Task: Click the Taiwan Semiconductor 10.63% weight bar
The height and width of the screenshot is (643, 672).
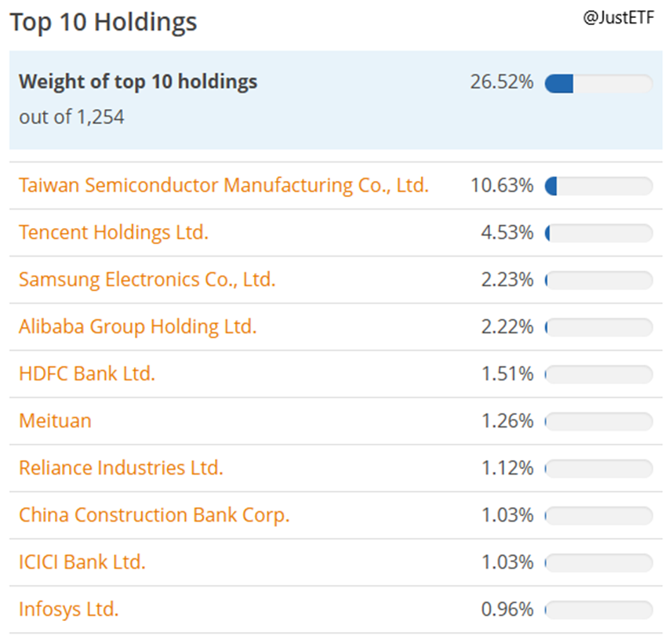Action: [598, 187]
